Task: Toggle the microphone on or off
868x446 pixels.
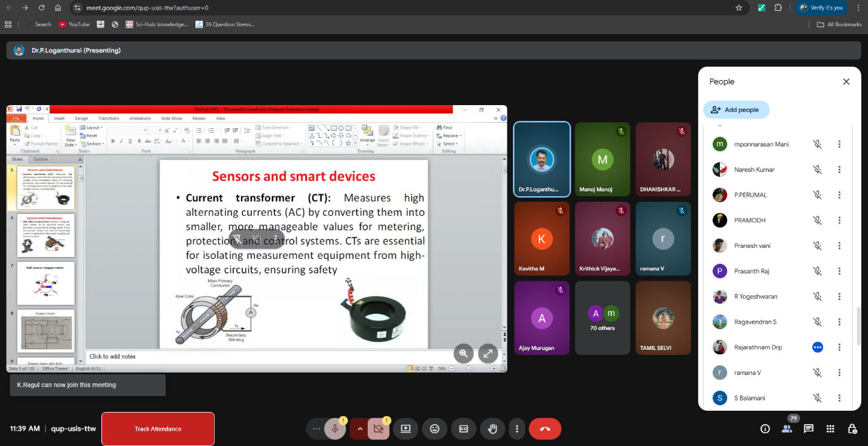Action: (334, 429)
